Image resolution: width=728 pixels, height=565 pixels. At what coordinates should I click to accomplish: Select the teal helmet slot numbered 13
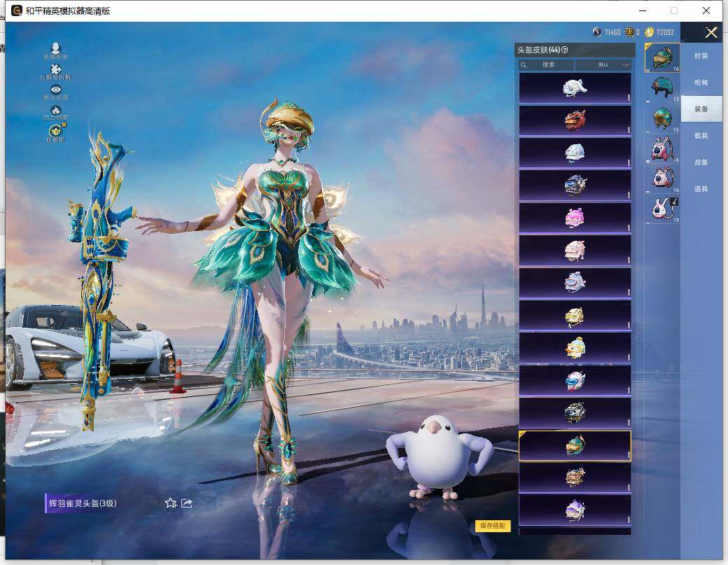pos(662,88)
